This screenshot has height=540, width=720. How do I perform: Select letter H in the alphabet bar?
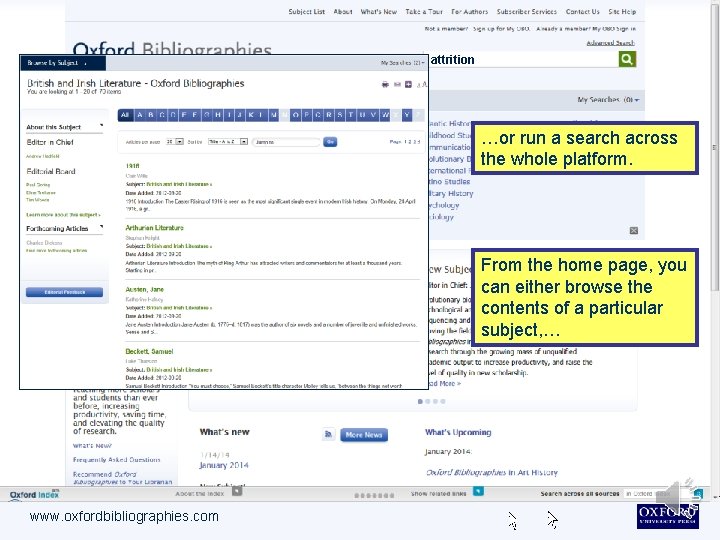218,115
